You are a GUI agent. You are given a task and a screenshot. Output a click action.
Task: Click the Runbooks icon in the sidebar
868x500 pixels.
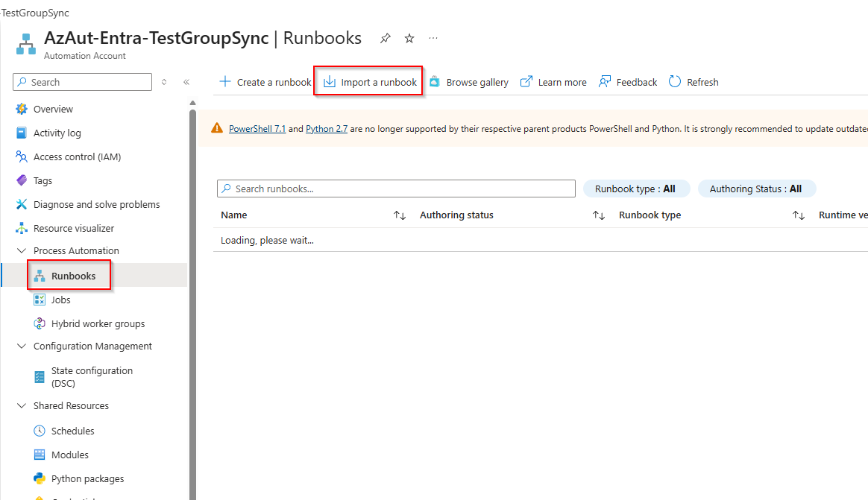click(x=40, y=276)
